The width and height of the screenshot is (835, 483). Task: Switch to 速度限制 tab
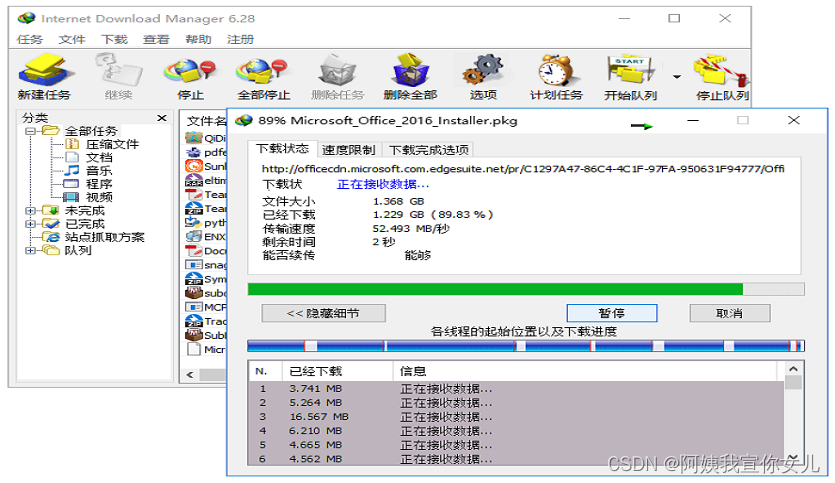(349, 150)
